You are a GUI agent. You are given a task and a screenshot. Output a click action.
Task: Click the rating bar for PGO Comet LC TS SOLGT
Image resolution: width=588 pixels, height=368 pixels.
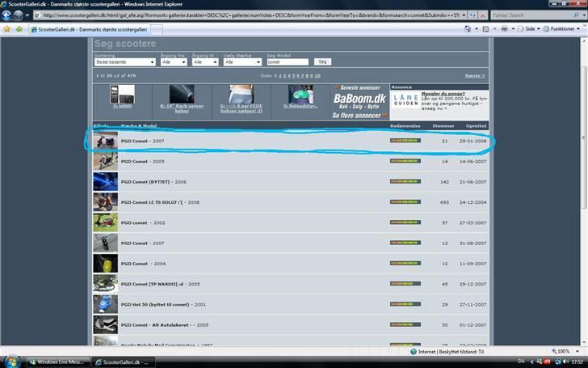[405, 202]
